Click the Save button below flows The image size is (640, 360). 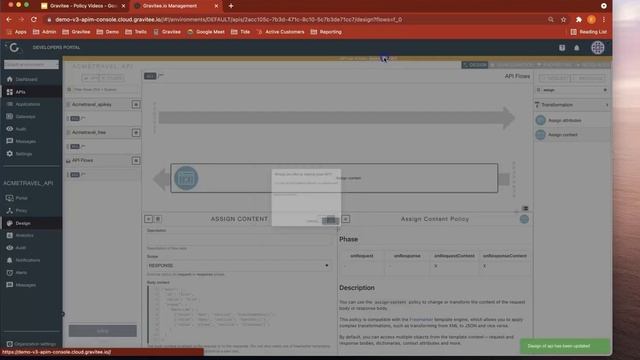[x=102, y=331]
